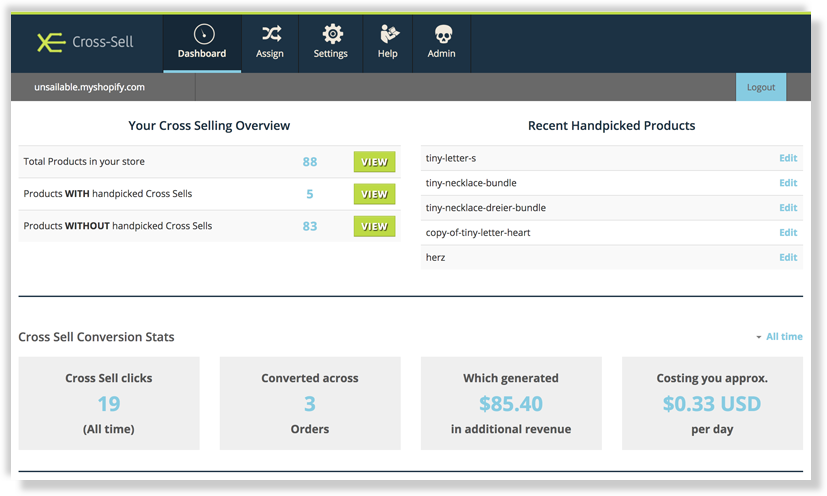The image size is (827, 496).
Task: Select the Settings tab label
Action: click(330, 54)
